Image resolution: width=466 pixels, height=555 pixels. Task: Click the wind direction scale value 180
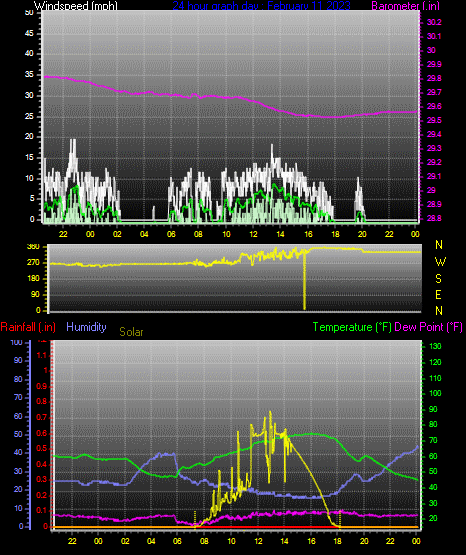(x=33, y=279)
